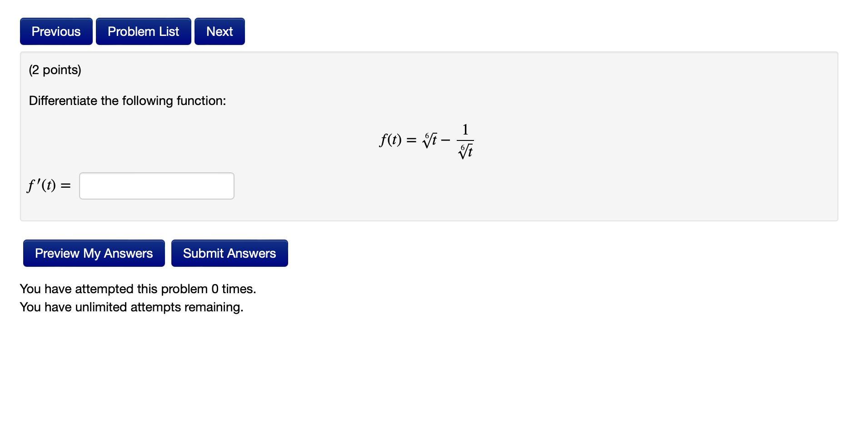Submit Answers for this problem

click(x=229, y=253)
